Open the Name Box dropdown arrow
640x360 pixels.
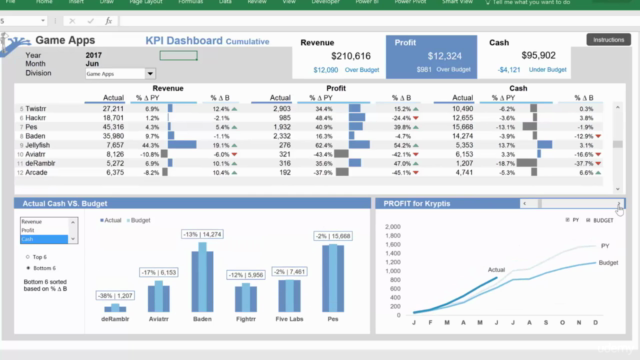pyautogui.click(x=43, y=21)
